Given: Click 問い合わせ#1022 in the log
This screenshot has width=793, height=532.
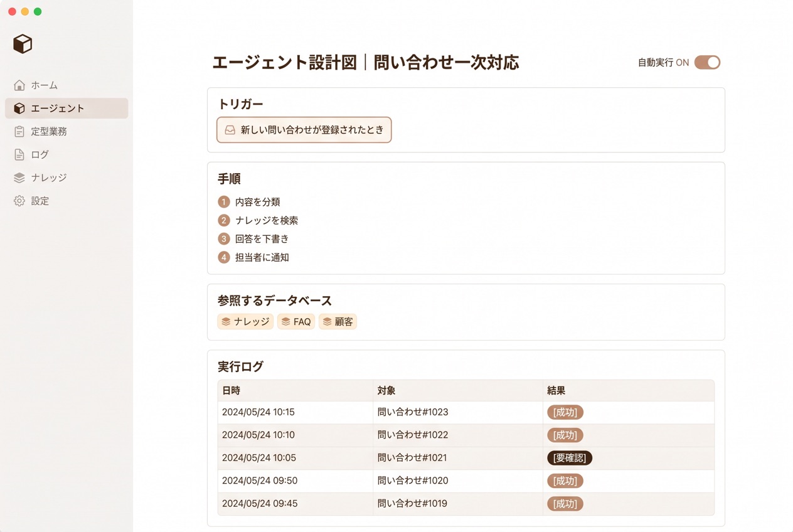Looking at the screenshot, I should click(413, 435).
